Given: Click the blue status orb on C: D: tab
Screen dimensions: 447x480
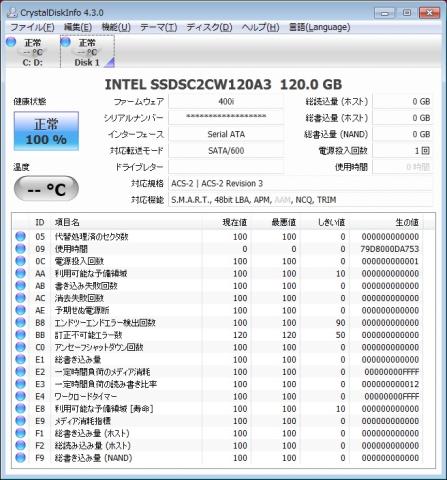Looking at the screenshot, I should click(x=11, y=42).
